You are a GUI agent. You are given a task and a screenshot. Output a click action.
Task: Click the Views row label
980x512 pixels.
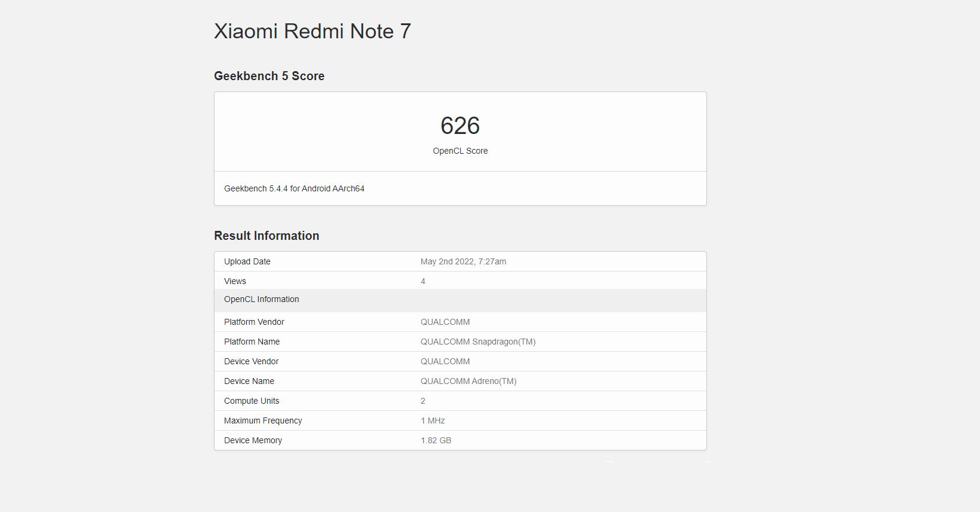coord(235,281)
